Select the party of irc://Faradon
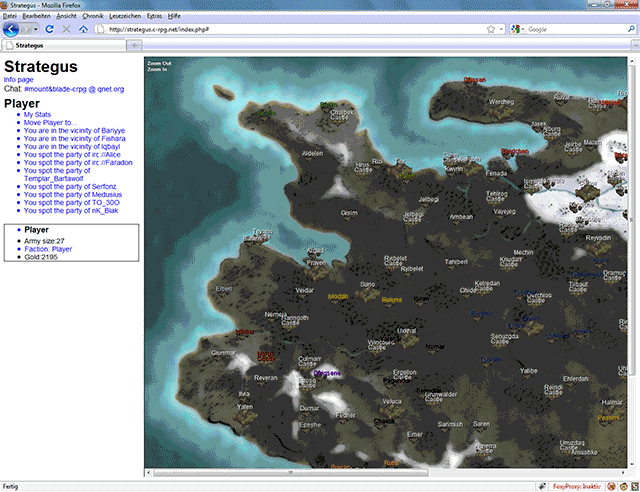 click(x=78, y=163)
